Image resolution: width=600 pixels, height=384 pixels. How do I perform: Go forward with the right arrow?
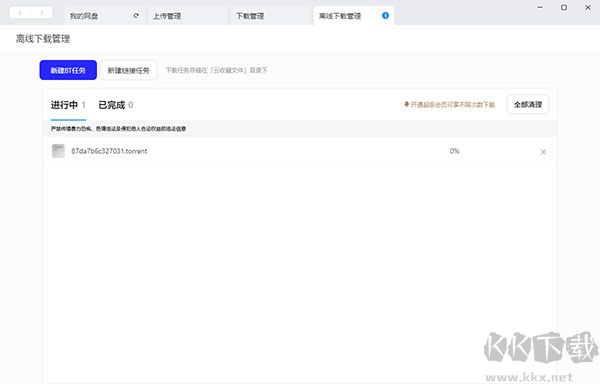click(x=42, y=13)
